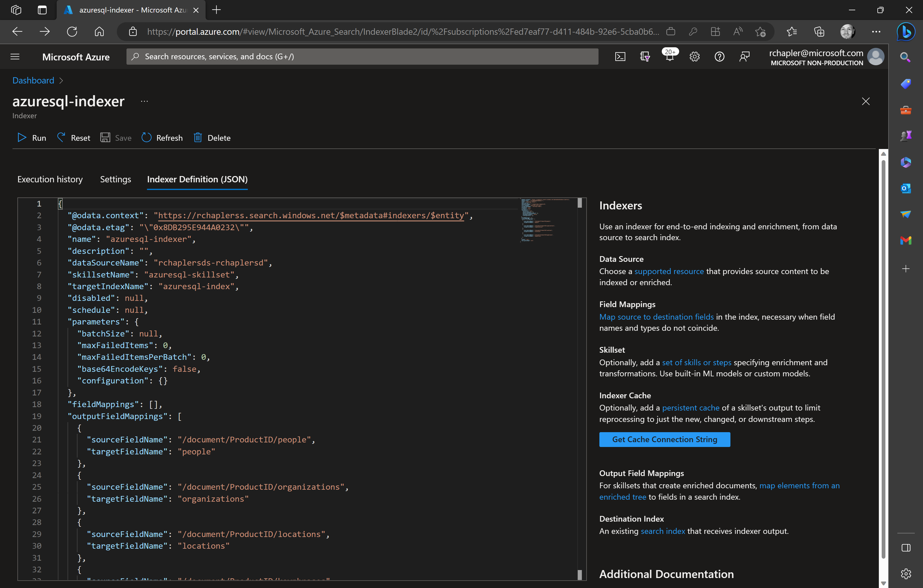This screenshot has width=923, height=588.
Task: Refresh the indexer view
Action: click(x=162, y=138)
